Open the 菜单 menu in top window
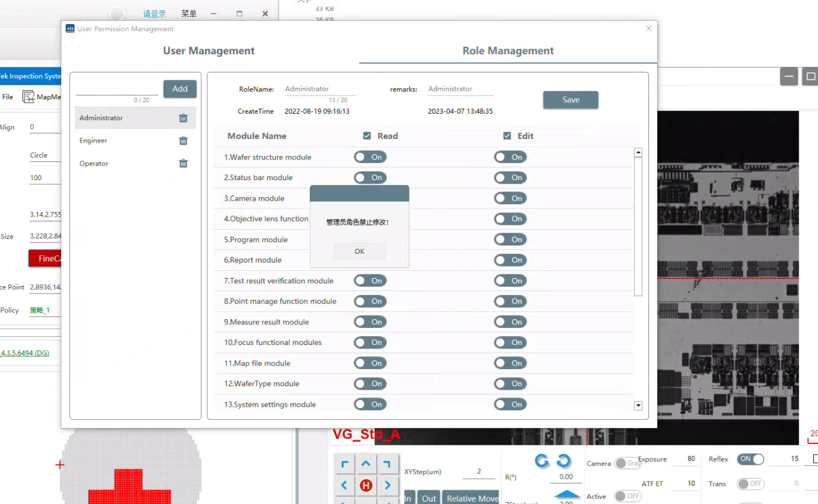This screenshot has height=504, width=818. coord(189,14)
